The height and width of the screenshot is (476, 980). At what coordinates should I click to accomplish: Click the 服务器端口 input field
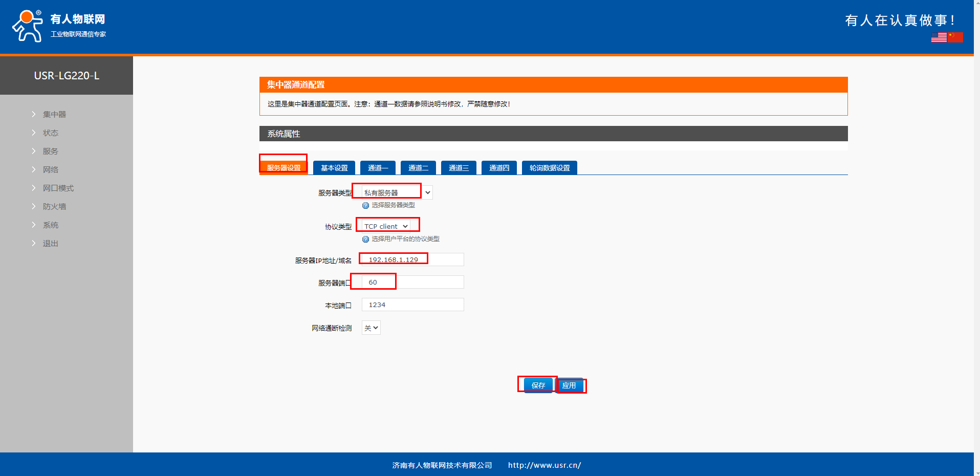tap(412, 282)
